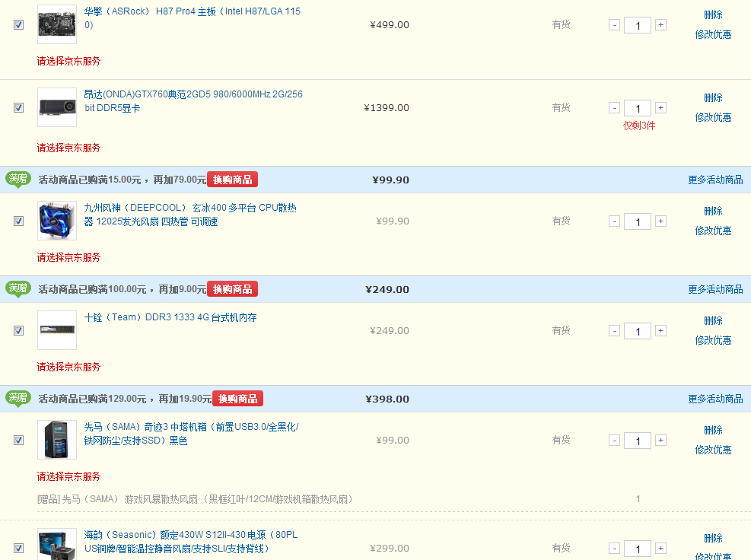Delete the DEEPCOOL cooler item
Viewport: 751px width, 560px height.
713,212
